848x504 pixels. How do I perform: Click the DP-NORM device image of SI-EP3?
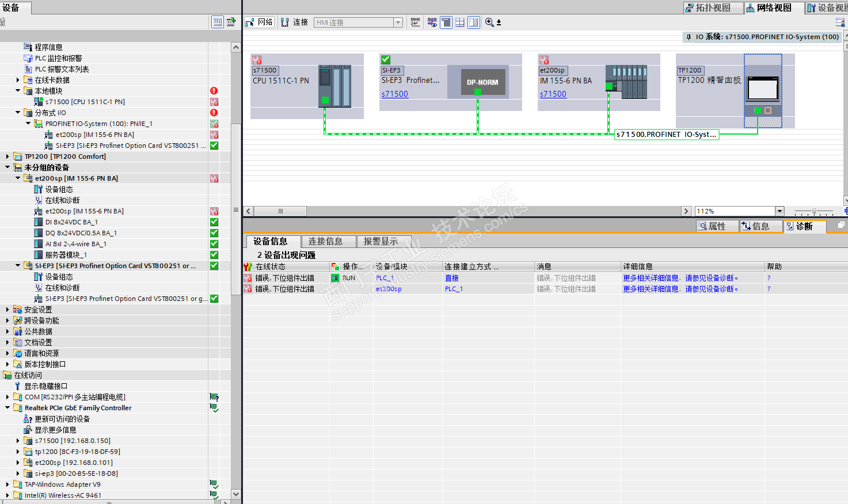pos(482,82)
